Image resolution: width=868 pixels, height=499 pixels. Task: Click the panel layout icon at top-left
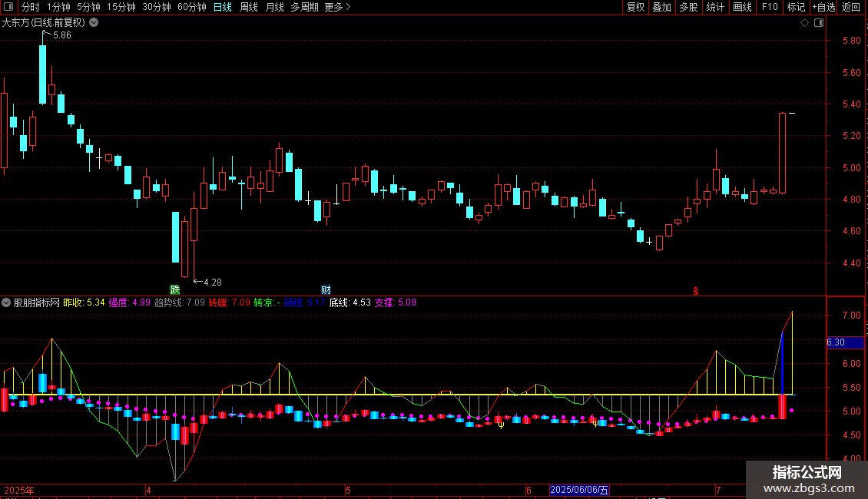[x=8, y=7]
